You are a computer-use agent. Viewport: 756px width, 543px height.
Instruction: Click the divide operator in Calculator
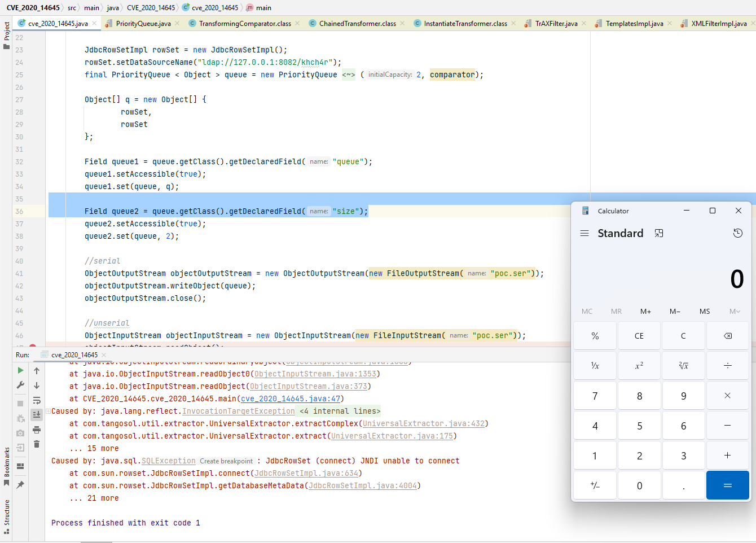click(728, 366)
